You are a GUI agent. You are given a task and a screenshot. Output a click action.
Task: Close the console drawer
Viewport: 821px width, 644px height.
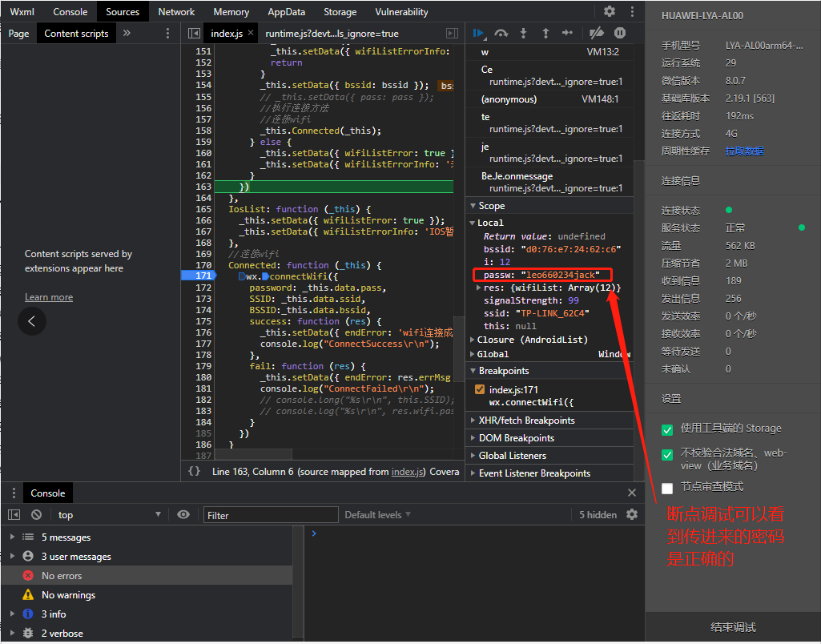click(632, 493)
